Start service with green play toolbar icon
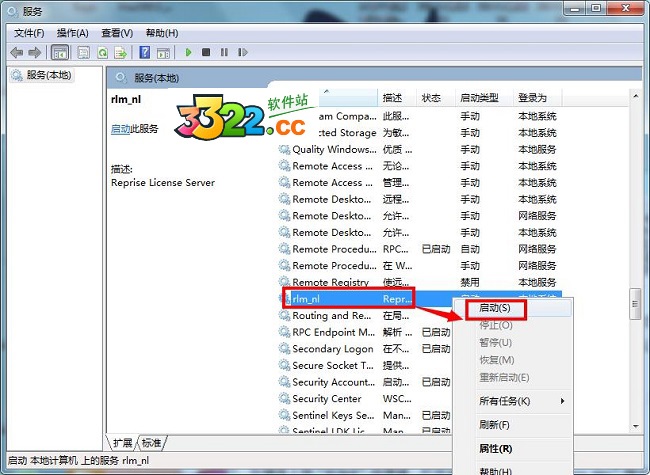This screenshot has width=650, height=475. click(x=188, y=52)
